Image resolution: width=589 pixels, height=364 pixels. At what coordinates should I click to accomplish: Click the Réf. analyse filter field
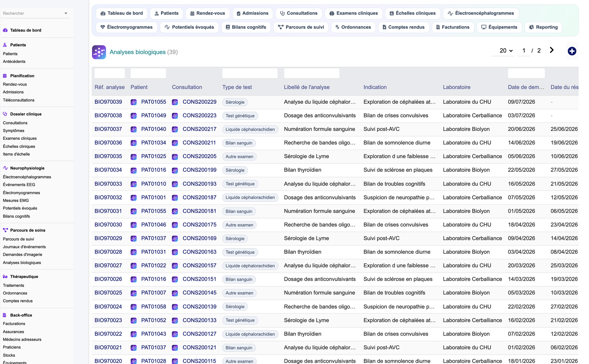pyautogui.click(x=110, y=73)
